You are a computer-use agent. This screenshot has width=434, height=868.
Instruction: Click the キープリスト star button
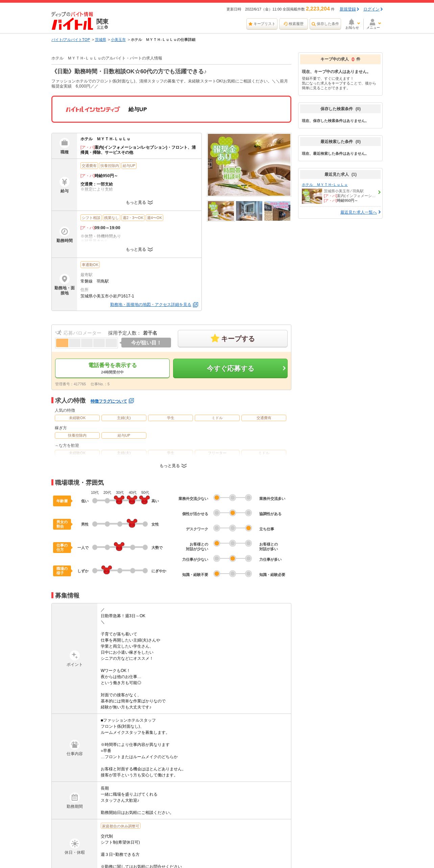click(262, 24)
